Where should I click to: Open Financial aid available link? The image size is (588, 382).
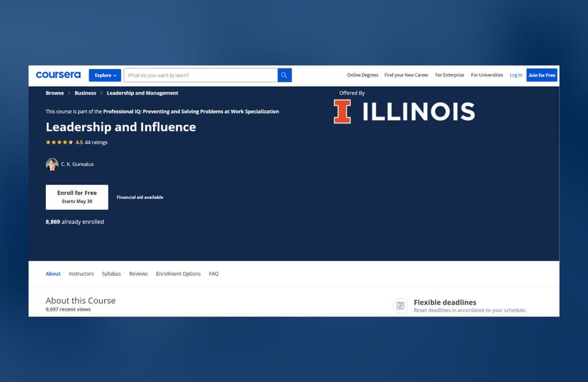click(140, 197)
